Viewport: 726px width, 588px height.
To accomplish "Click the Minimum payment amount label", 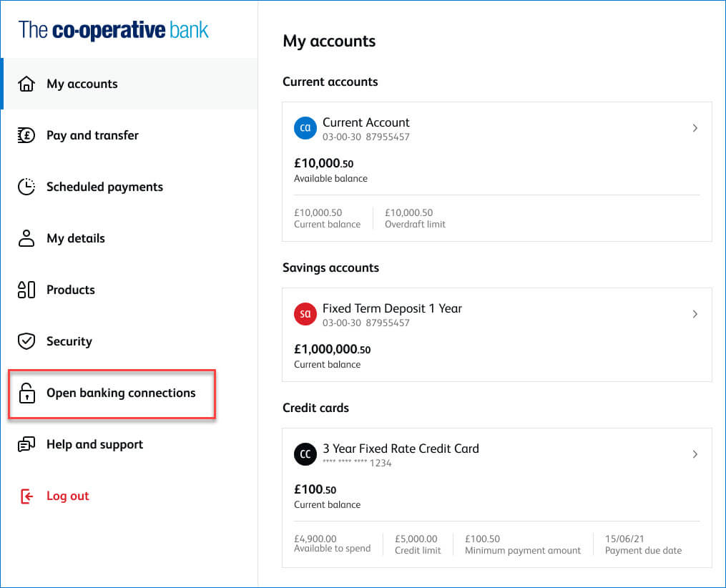I will pos(523,551).
